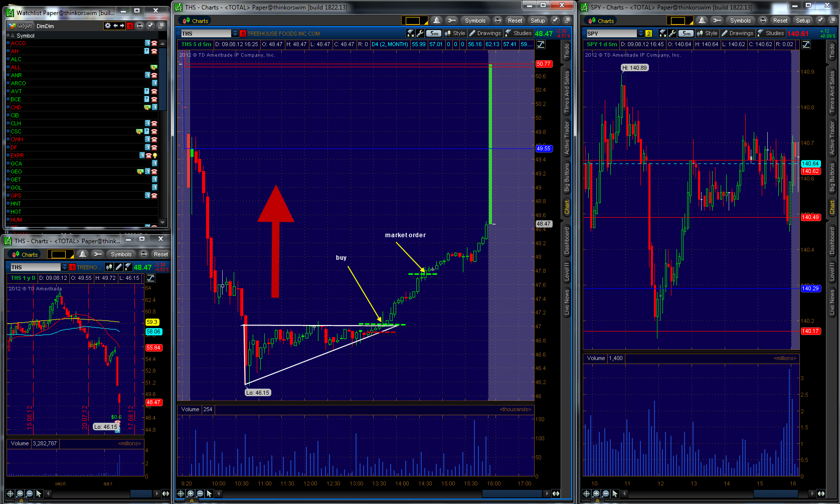This screenshot has width=840, height=504.
Task: Zoom in using plus icon below SPY chart
Action: (x=596, y=494)
